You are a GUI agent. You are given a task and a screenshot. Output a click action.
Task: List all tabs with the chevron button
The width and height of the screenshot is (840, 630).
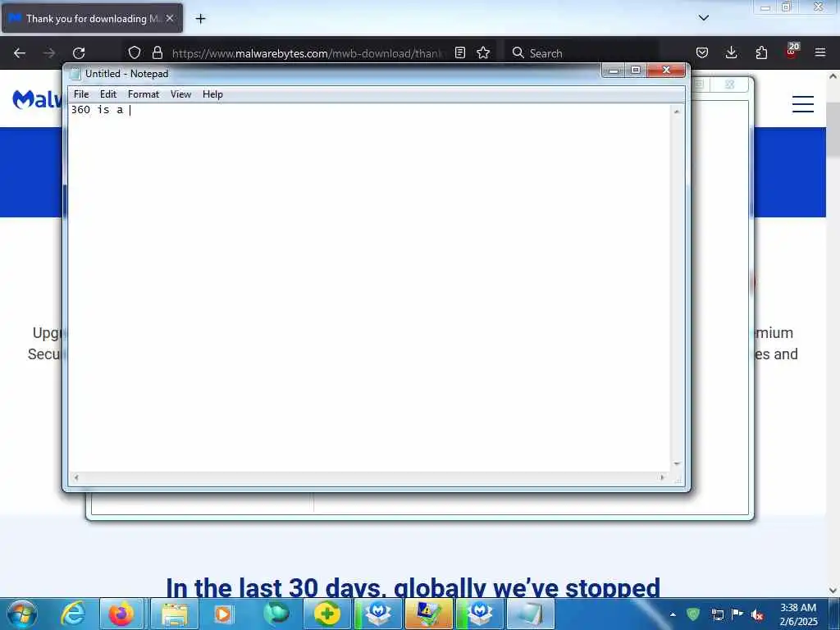coord(704,18)
